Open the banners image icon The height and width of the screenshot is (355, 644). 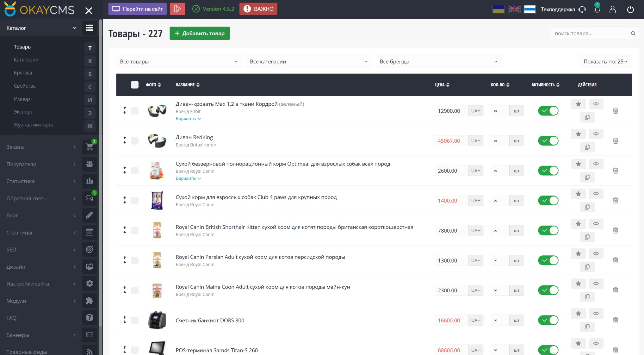(x=90, y=335)
